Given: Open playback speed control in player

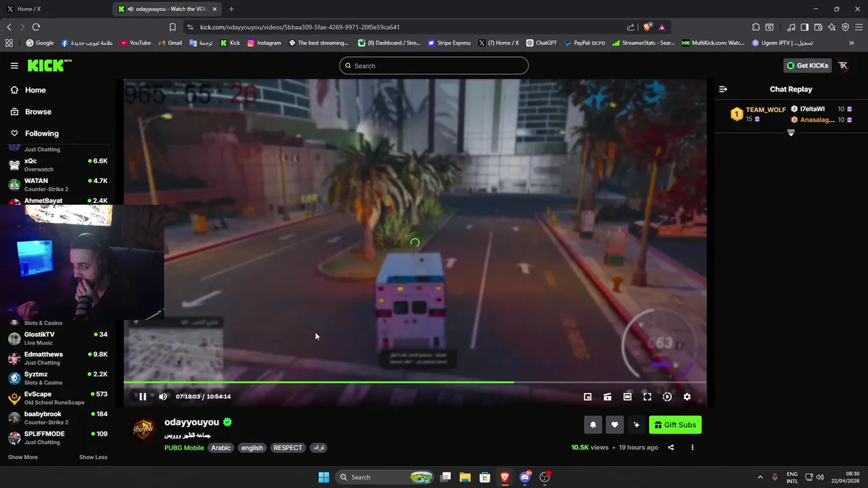Looking at the screenshot, I should (x=667, y=397).
